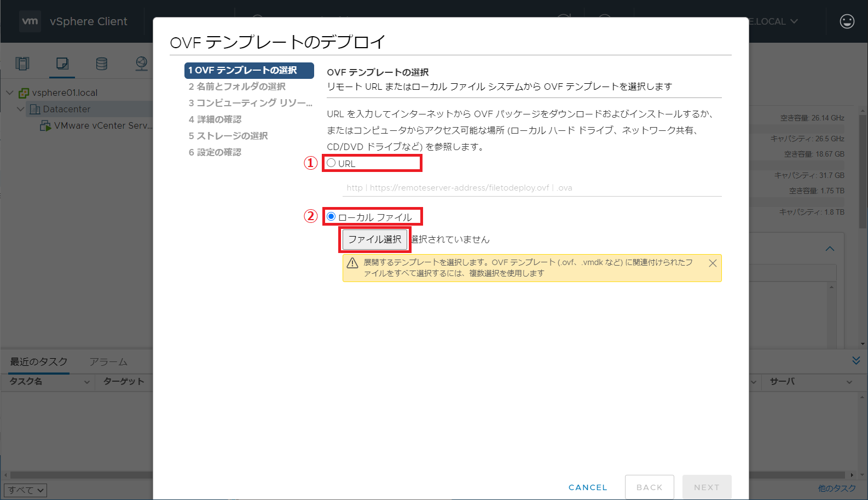
Task: Click the OVF URL input field
Action: click(532, 188)
